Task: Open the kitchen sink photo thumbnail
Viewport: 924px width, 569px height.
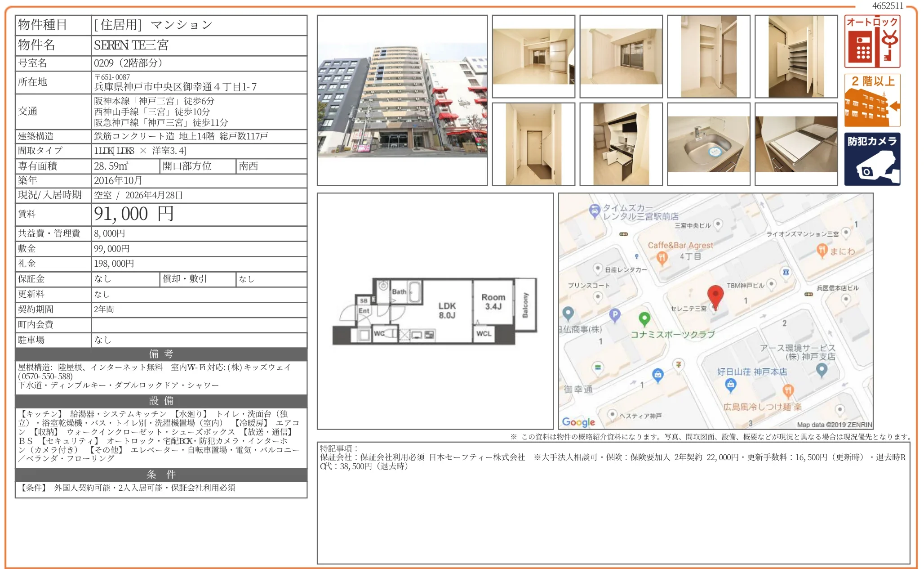Action: (x=708, y=144)
